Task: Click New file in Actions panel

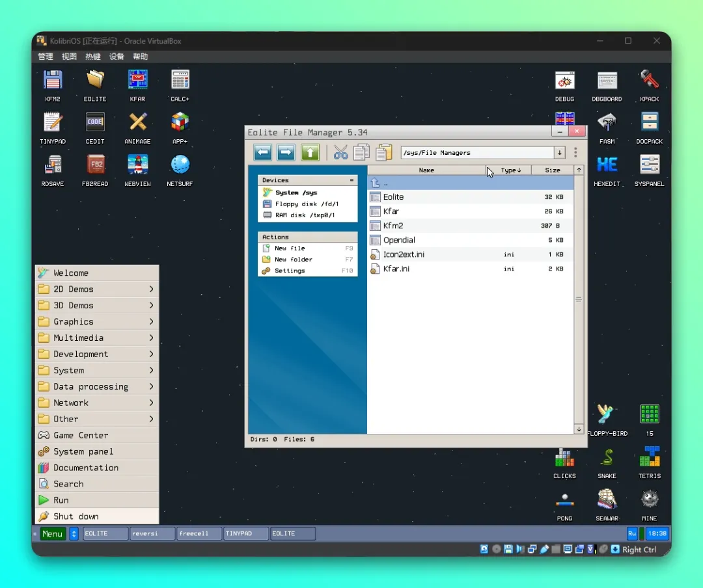Action: [x=307, y=248]
